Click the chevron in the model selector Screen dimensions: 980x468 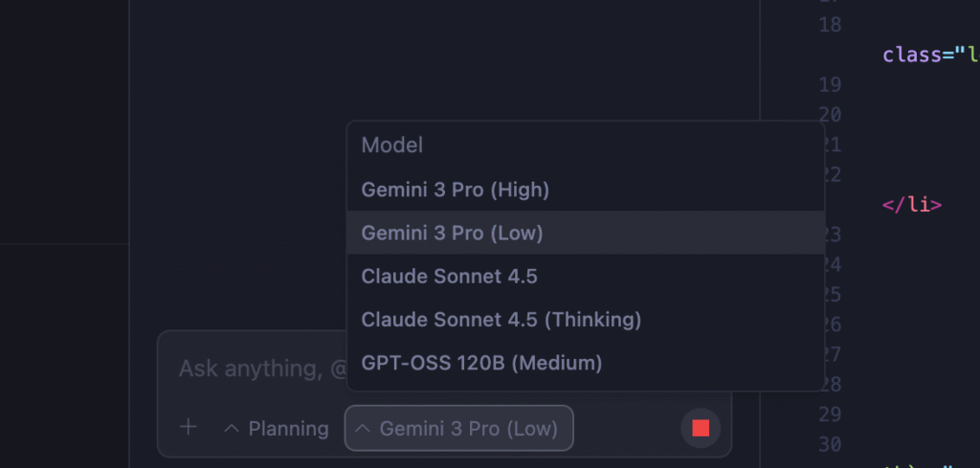(x=363, y=429)
